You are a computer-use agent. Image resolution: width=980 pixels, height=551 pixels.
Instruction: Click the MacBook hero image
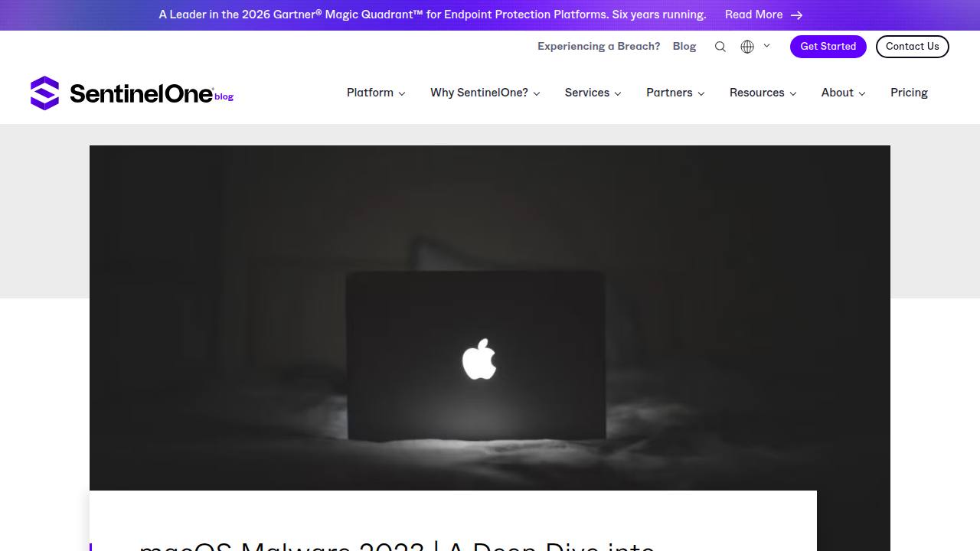490,318
